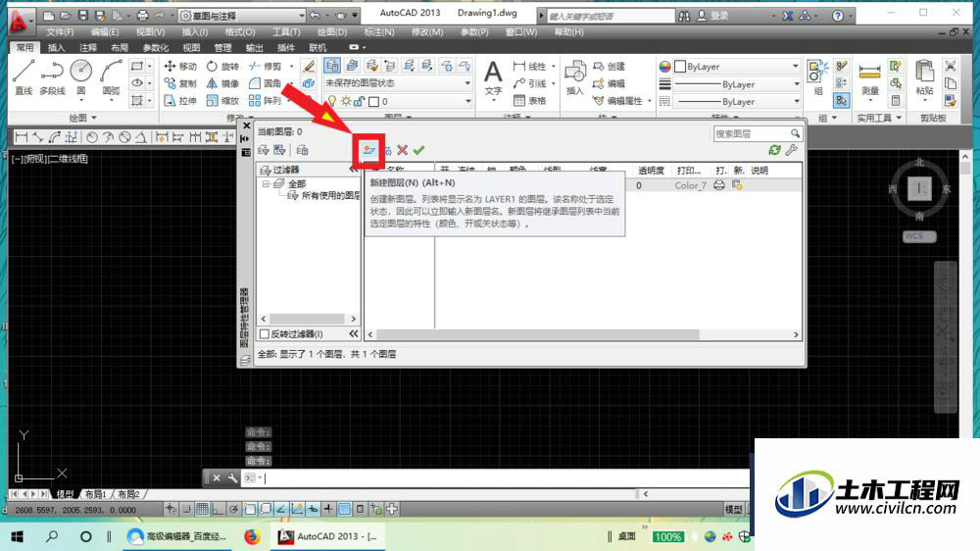980x551 pixels.
Task: Click the 修剪 (Trim) tool
Action: (266, 66)
